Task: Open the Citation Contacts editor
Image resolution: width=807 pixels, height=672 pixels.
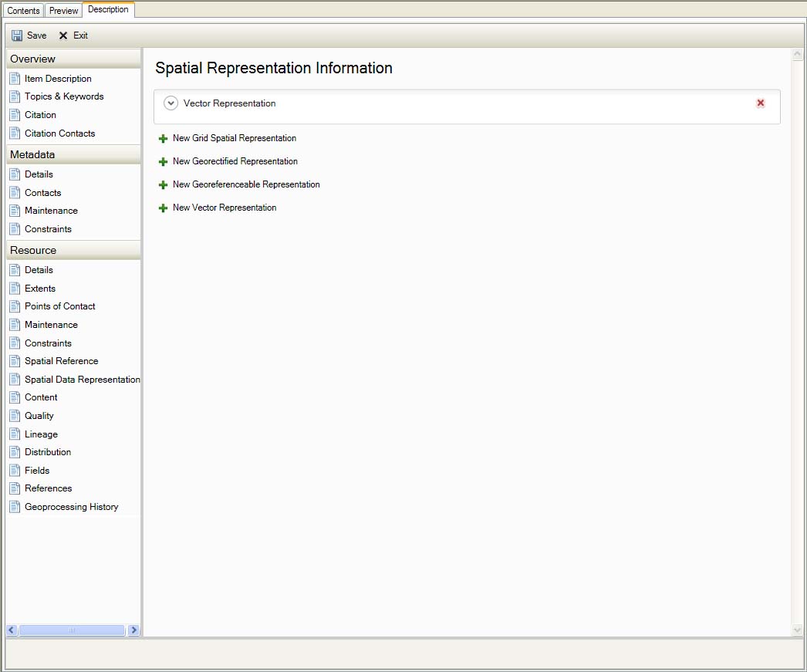Action: click(58, 133)
